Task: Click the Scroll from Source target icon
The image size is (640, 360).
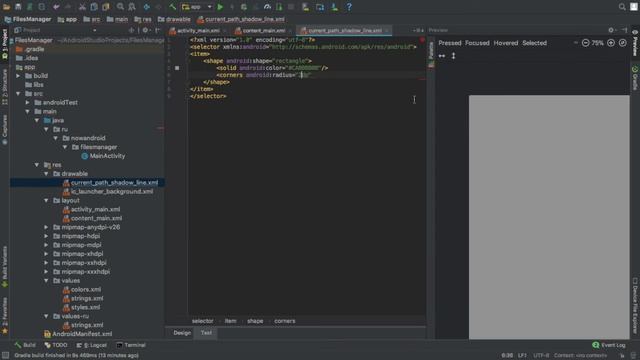Action: [x=131, y=30]
